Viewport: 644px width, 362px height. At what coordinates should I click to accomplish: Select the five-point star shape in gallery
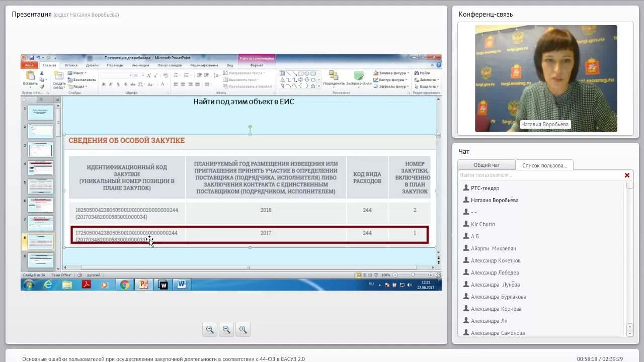point(313,86)
